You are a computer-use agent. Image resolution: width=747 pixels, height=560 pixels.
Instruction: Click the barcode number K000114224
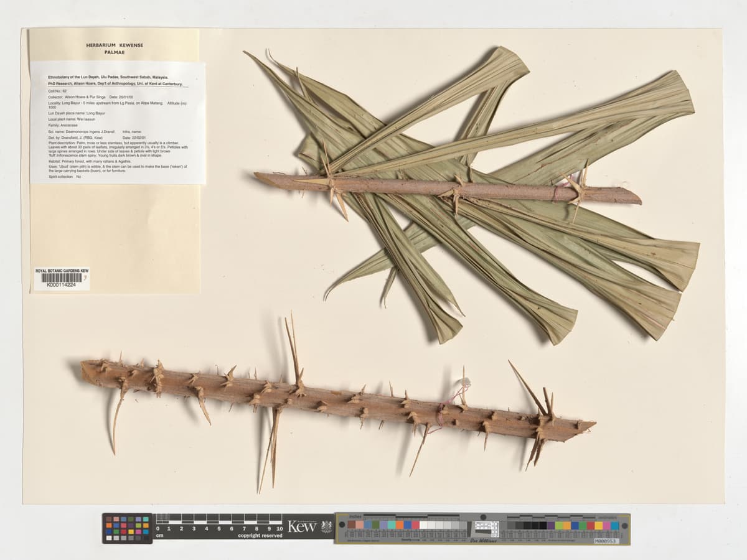(x=62, y=285)
